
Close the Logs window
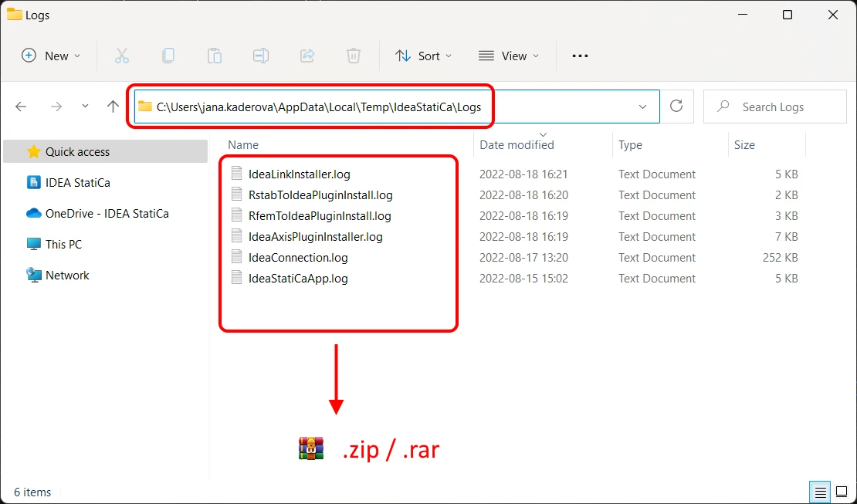[x=833, y=15]
